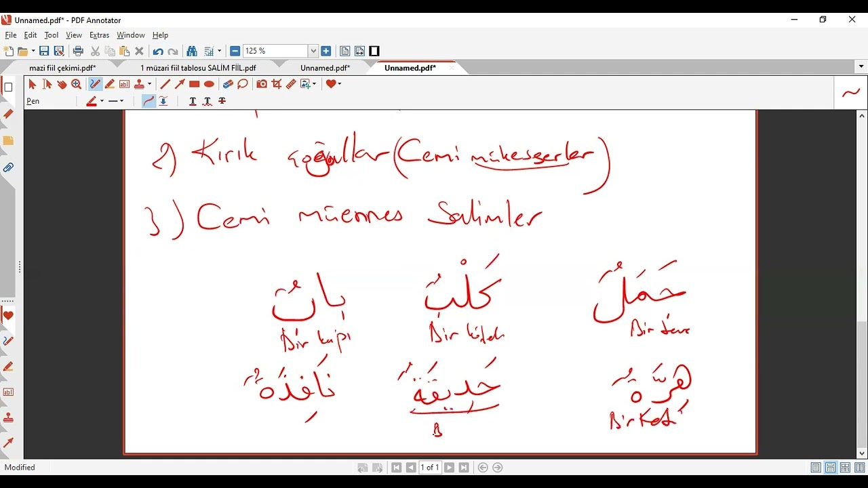Image resolution: width=868 pixels, height=488 pixels.
Task: Choose the Pan hand tool
Action: tap(62, 84)
